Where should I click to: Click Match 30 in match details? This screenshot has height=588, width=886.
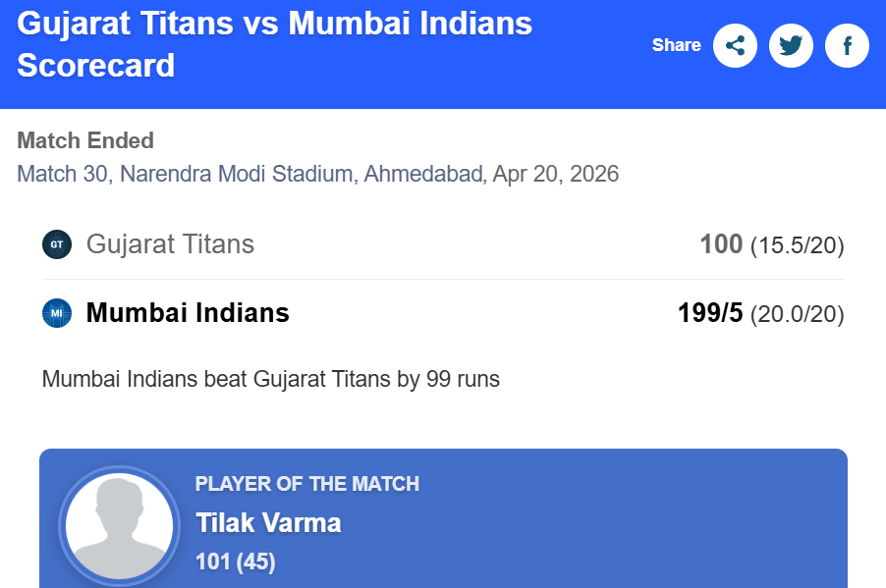point(63,175)
